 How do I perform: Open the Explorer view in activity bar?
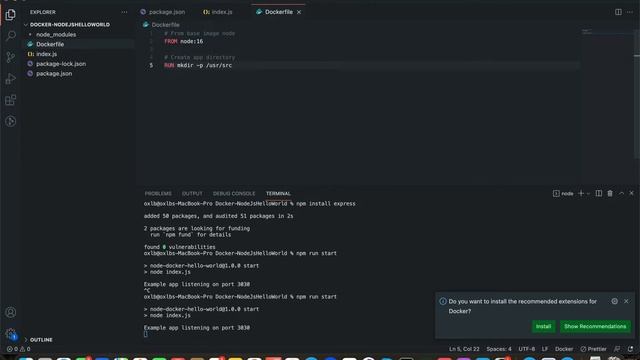(11, 15)
